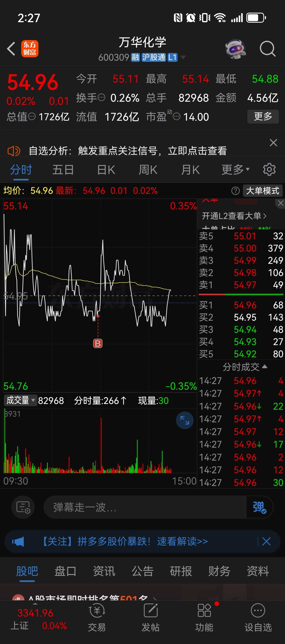Open the 东方财富 logo home
This screenshot has width=285, height=644.
tap(30, 48)
